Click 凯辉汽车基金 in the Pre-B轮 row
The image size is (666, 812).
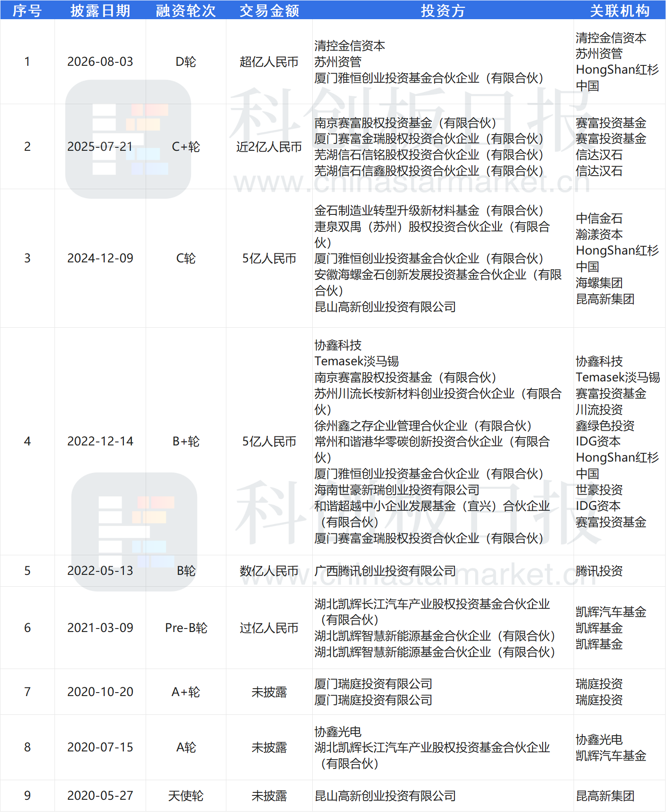pyautogui.click(x=611, y=612)
